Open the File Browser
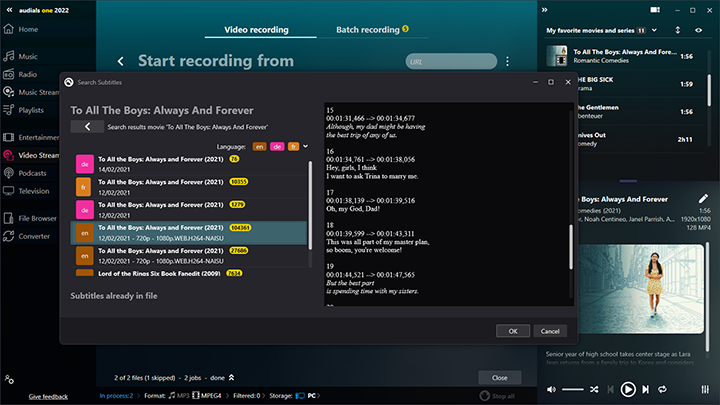 coord(30,218)
